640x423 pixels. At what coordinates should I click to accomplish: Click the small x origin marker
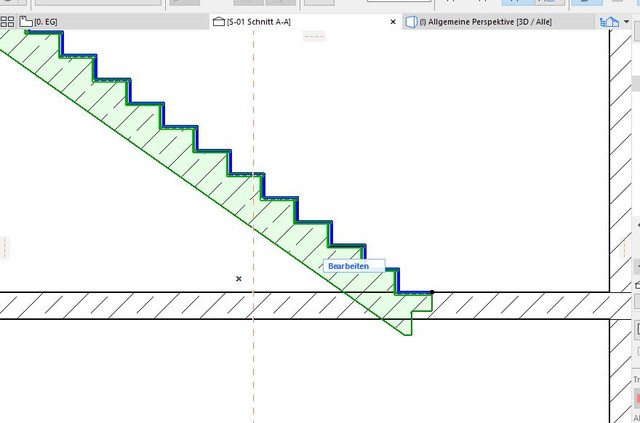point(239,279)
